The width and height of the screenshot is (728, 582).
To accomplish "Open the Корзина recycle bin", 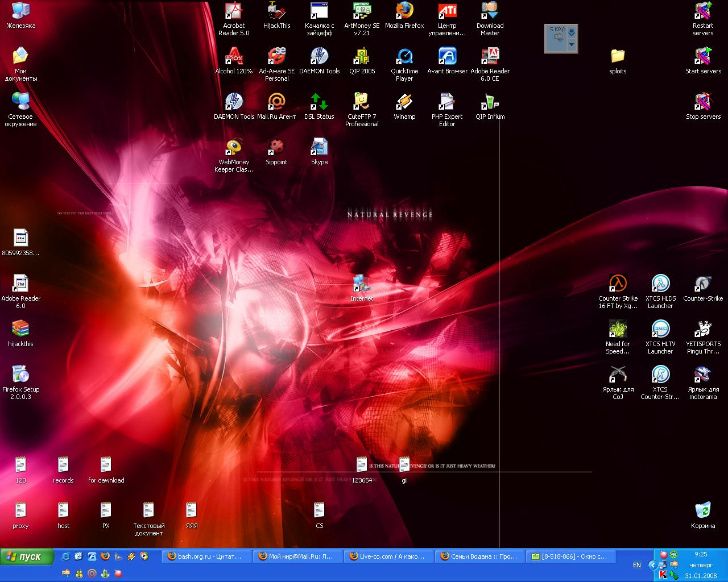I will tap(703, 510).
